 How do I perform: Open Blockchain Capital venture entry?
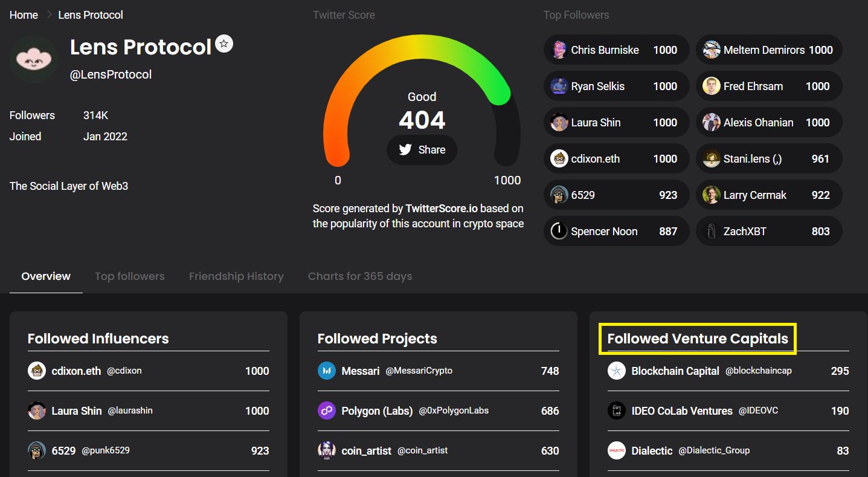[728, 371]
